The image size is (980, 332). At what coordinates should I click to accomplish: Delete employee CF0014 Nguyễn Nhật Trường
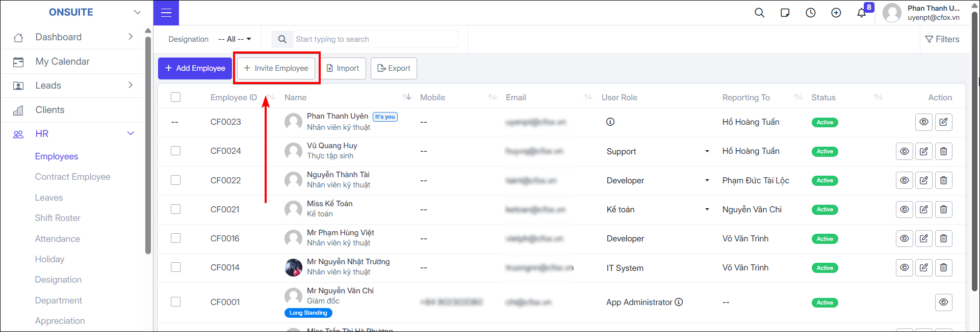(x=944, y=267)
